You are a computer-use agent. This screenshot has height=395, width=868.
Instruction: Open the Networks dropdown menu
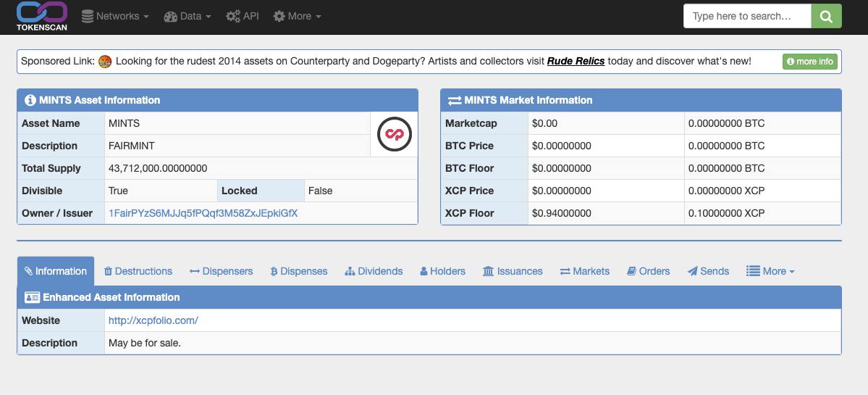tap(115, 16)
